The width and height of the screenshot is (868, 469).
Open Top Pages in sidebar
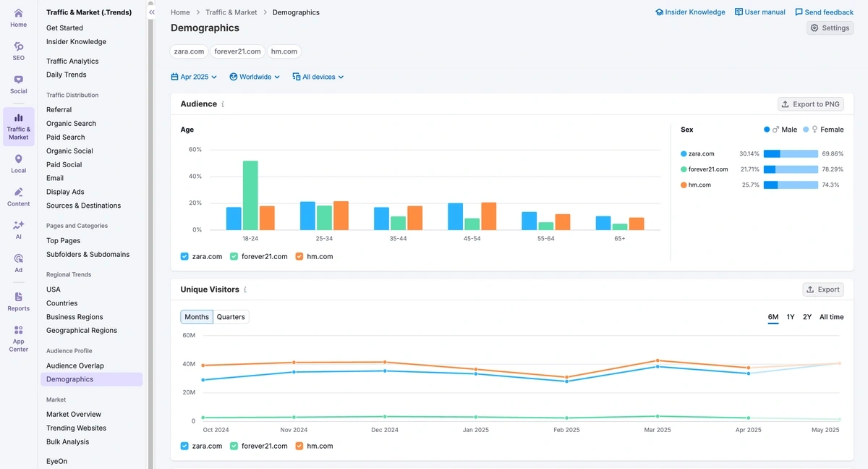click(x=63, y=241)
